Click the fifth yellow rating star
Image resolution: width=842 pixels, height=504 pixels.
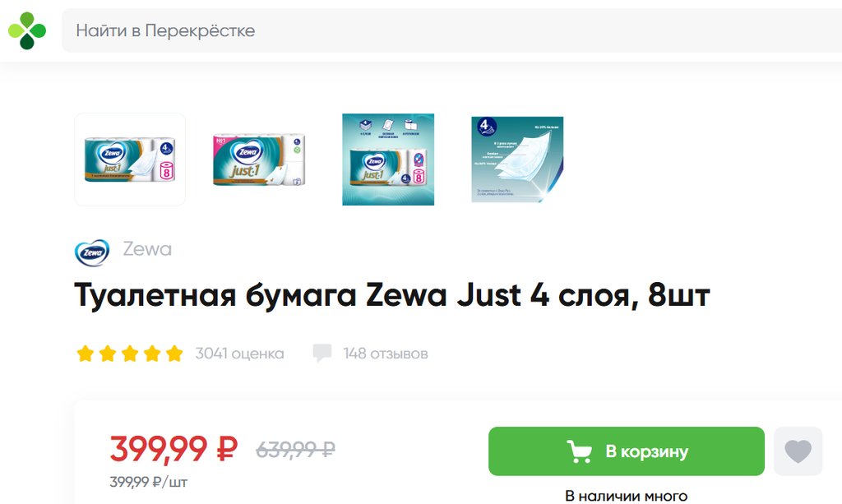point(174,354)
